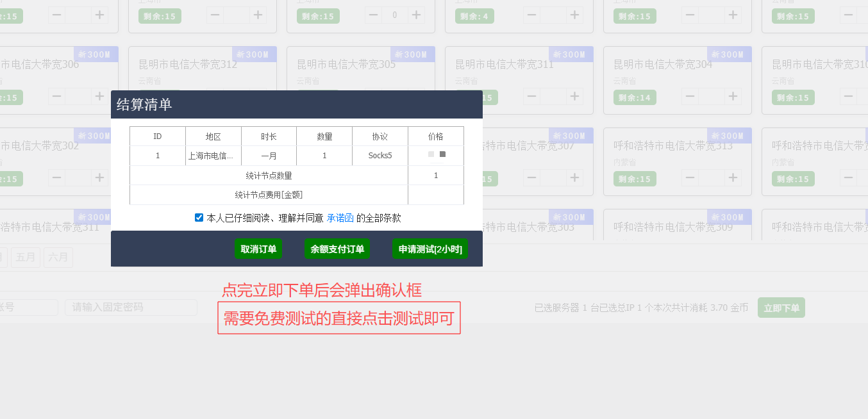The width and height of the screenshot is (868, 419).
Task: Select the 六月 duration tab
Action: [58, 257]
